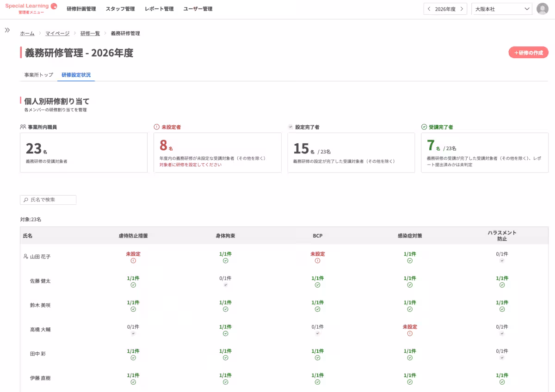The height and width of the screenshot is (392, 555).
Task: Click the +研修の作成 button
Action: tap(529, 53)
